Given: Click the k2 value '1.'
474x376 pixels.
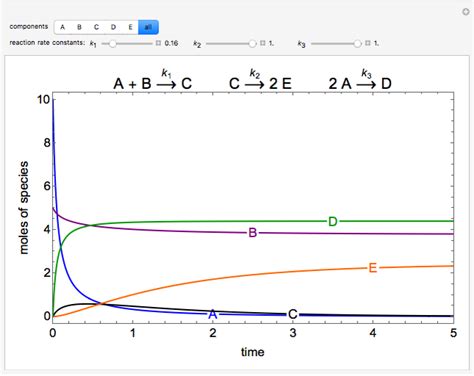Looking at the screenshot, I should (271, 43).
